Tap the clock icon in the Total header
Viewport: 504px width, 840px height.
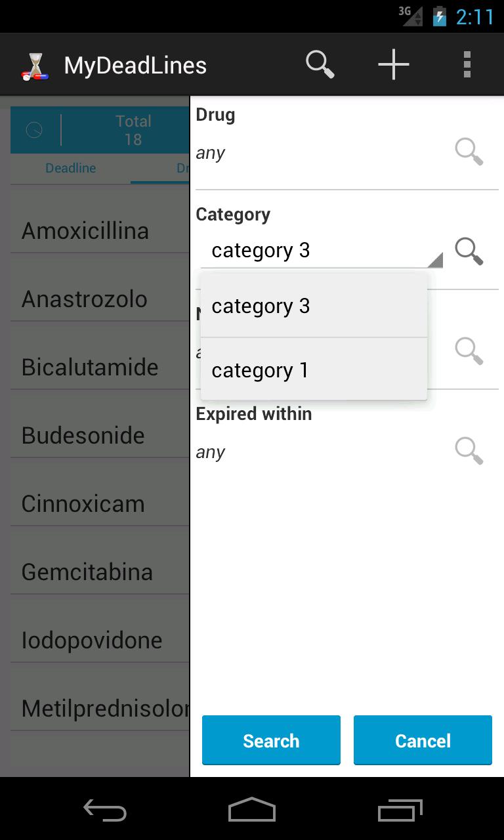click(35, 130)
